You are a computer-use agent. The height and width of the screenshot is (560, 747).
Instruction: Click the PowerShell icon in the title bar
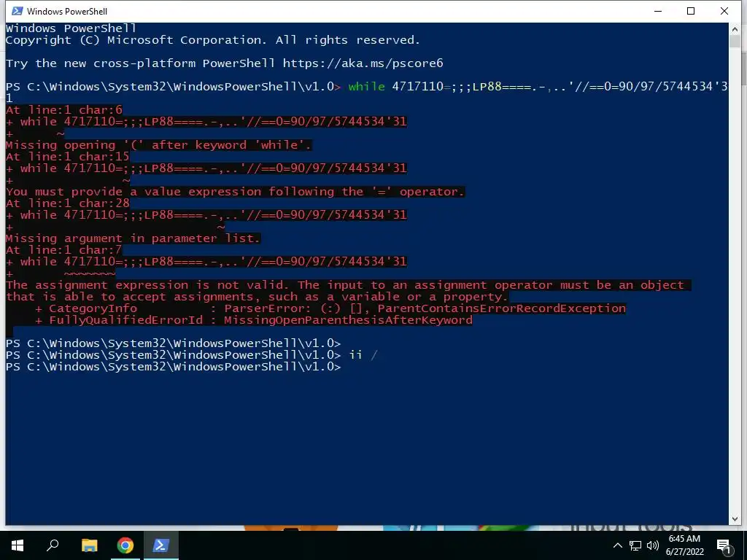[18, 11]
